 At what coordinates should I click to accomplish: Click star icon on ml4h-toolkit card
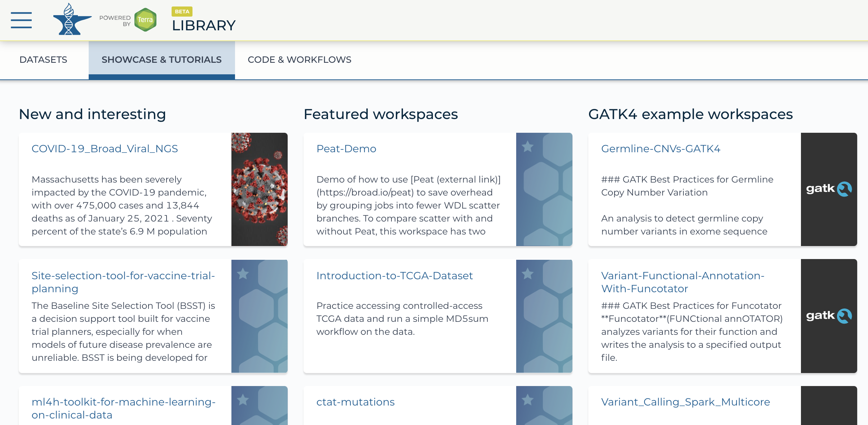[243, 400]
